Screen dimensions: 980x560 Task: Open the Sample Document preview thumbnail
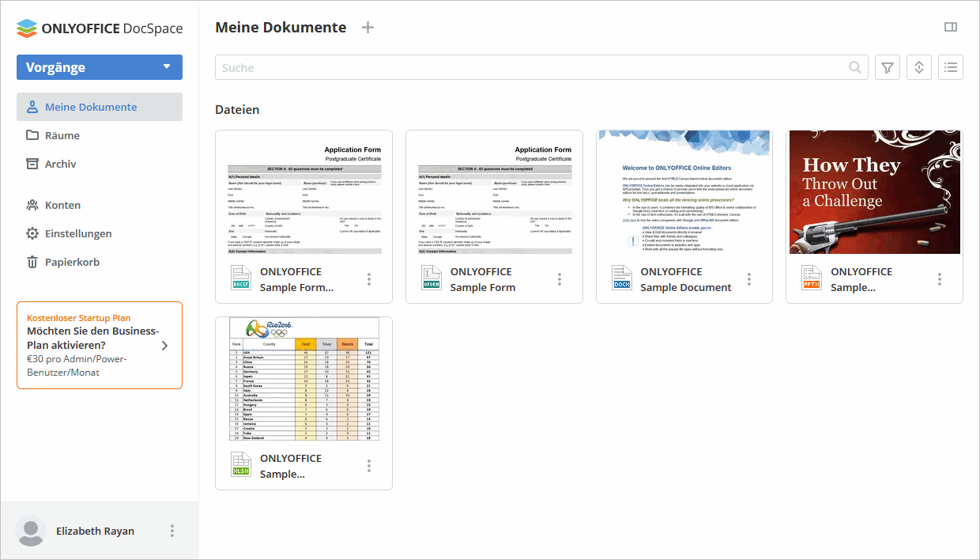pyautogui.click(x=684, y=192)
